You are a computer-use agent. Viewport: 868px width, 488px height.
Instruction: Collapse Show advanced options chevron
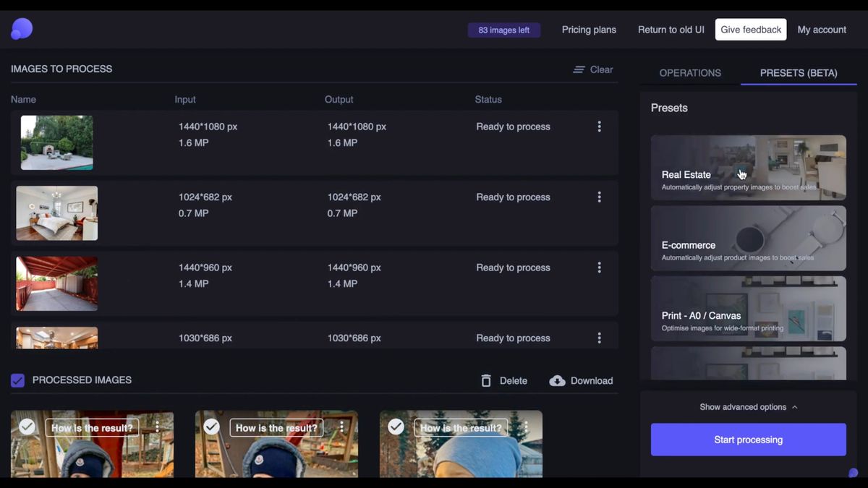795,407
